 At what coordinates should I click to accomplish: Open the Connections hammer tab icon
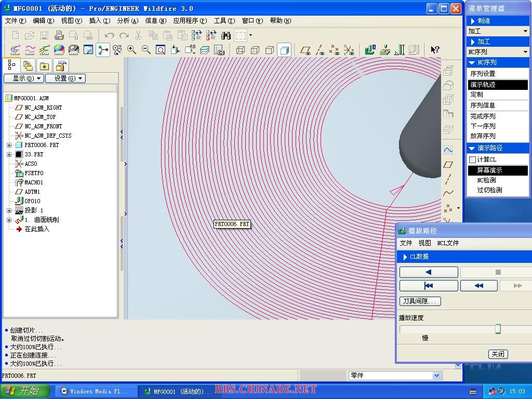pyautogui.click(x=61, y=65)
